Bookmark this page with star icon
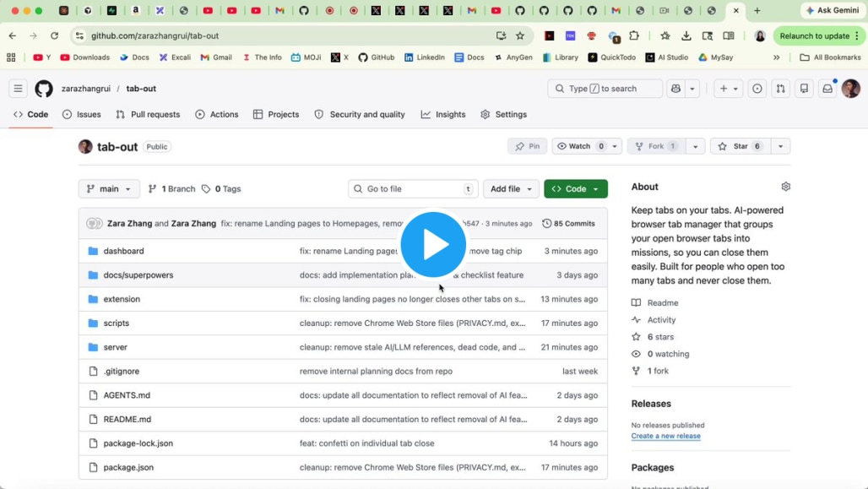 520,36
